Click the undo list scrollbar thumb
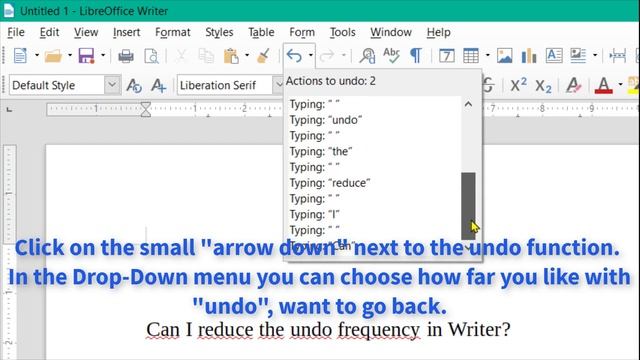Image resolution: width=640 pixels, height=360 pixels. point(468,206)
